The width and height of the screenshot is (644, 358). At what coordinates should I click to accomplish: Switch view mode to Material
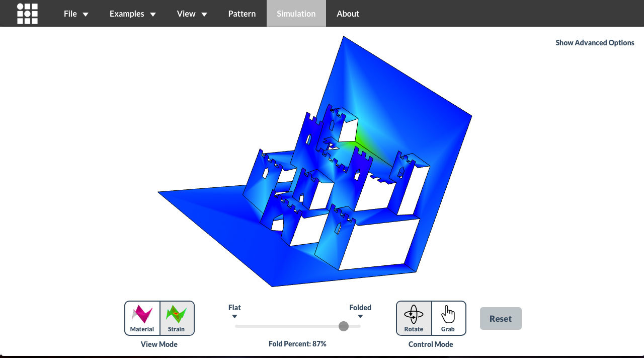[142, 318]
